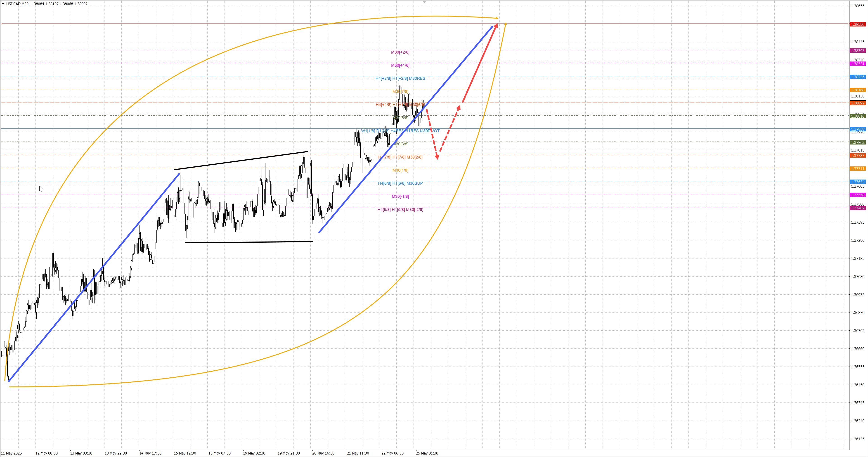The image size is (868, 457).
Task: Select the red 1.38550 price label
Action: click(x=857, y=24)
